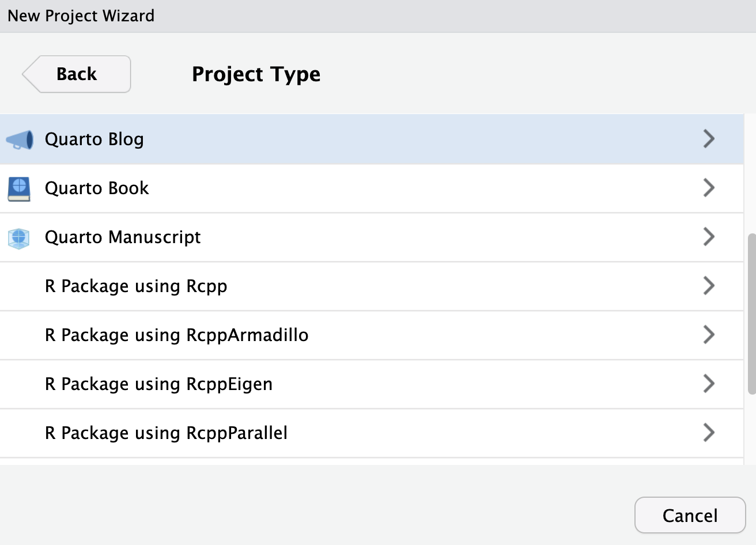Cancel the New Project Wizard
Screen dimensions: 756x545
point(690,515)
